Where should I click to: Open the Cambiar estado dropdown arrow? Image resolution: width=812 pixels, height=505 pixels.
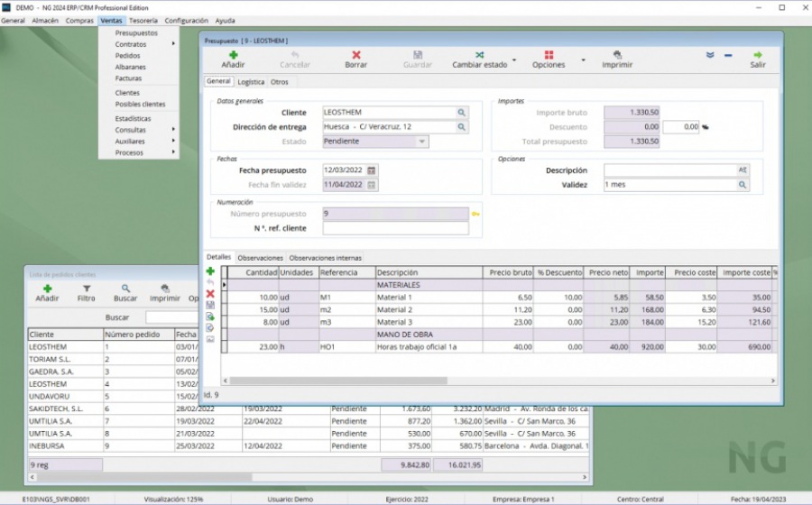pyautogui.click(x=514, y=60)
